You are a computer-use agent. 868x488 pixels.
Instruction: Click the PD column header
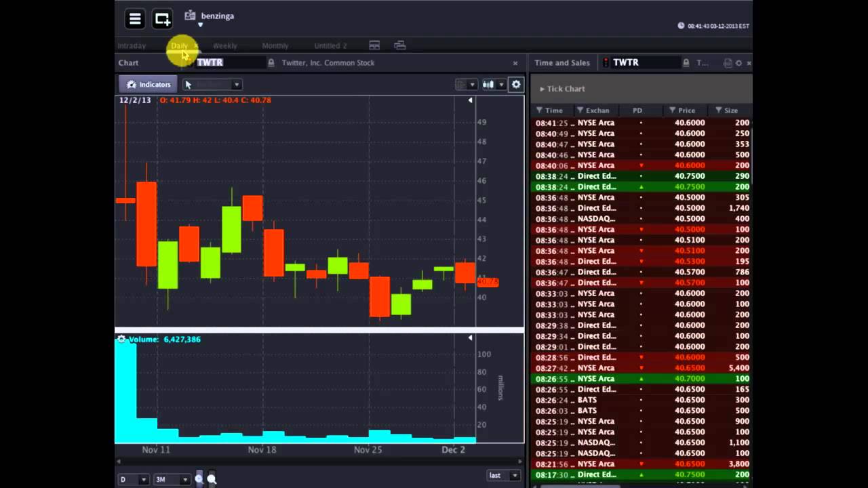click(x=637, y=110)
